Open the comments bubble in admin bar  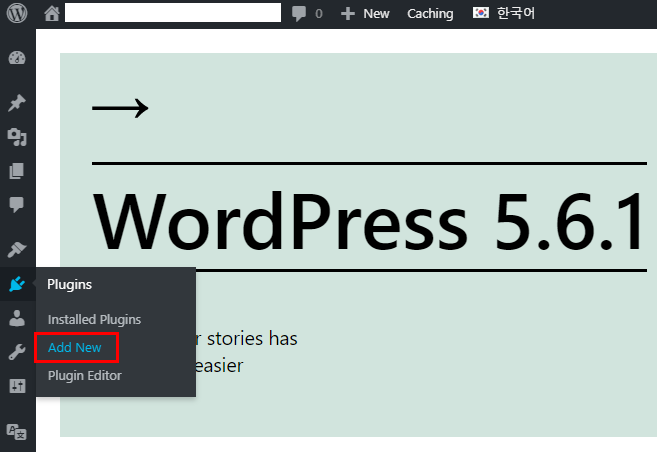click(x=299, y=13)
